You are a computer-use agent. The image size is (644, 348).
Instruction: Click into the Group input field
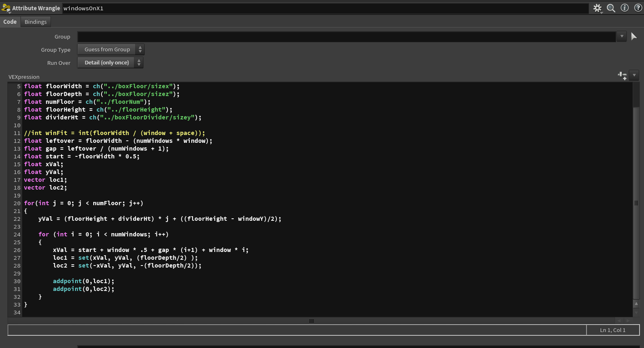click(347, 37)
